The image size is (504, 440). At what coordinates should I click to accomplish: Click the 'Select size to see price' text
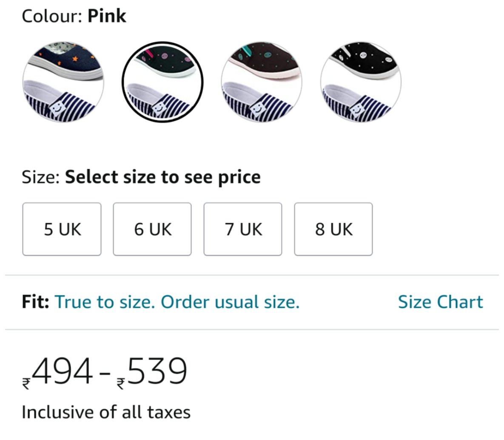pyautogui.click(x=162, y=177)
